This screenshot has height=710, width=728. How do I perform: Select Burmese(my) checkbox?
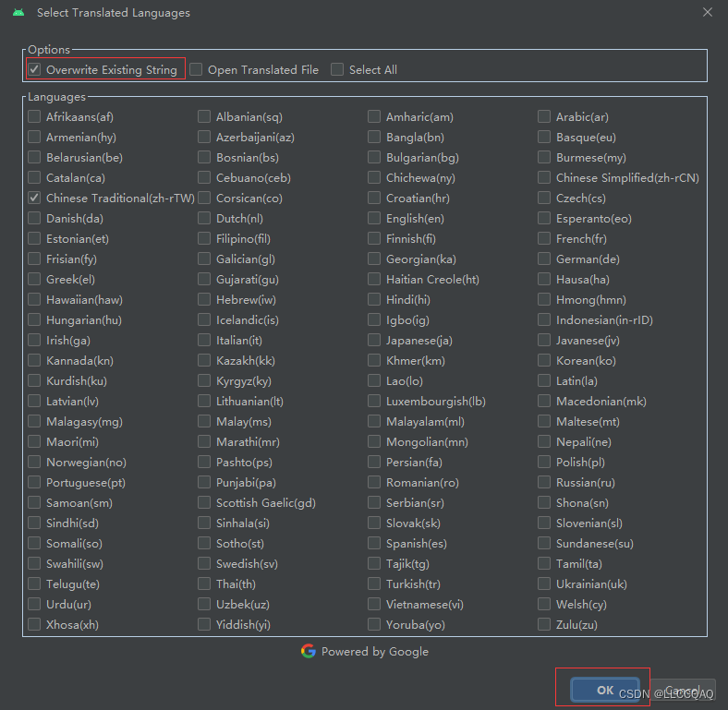[544, 157]
